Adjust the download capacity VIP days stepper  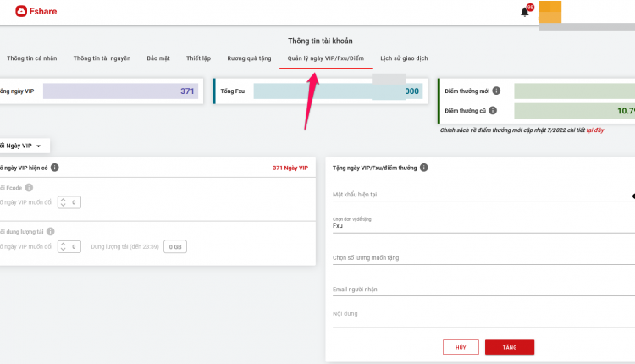[69, 246]
